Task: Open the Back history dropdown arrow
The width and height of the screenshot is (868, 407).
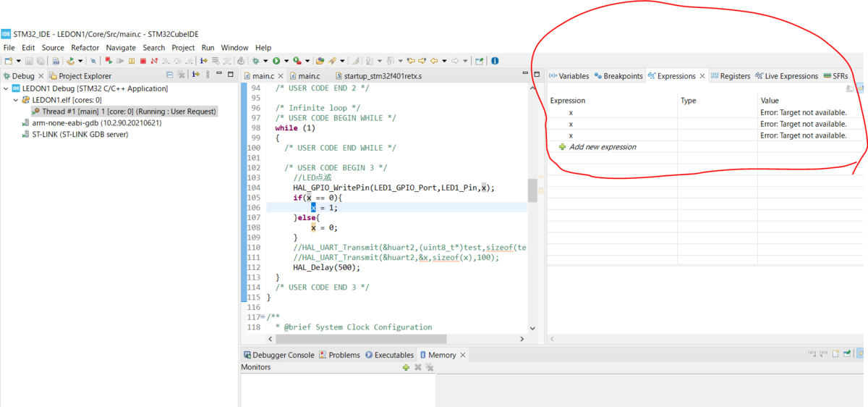Action: click(x=444, y=62)
